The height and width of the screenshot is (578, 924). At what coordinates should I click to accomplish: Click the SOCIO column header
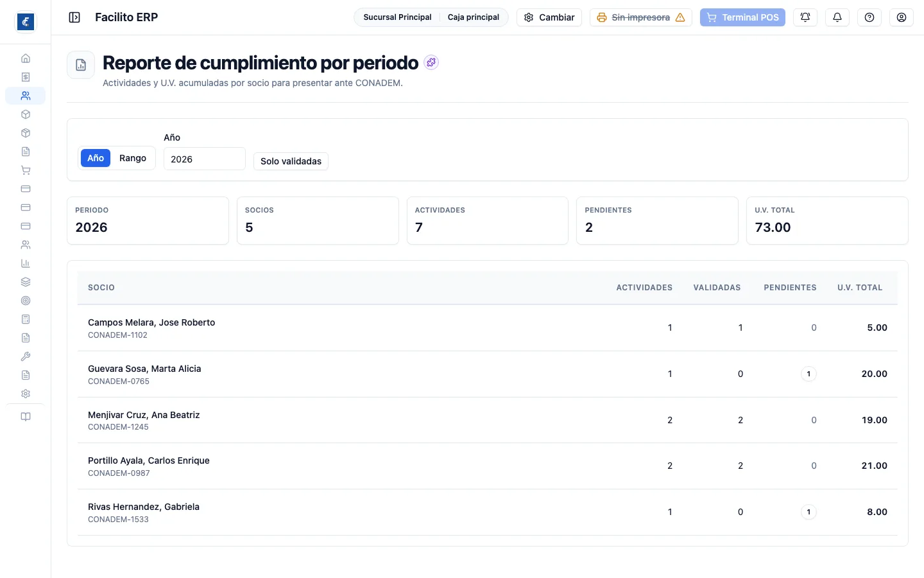coord(101,288)
